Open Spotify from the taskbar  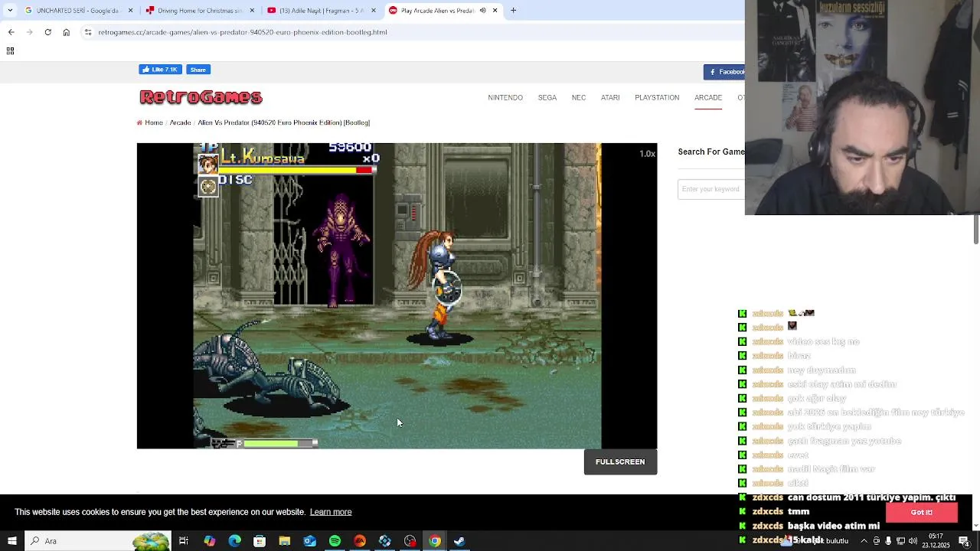pyautogui.click(x=335, y=541)
